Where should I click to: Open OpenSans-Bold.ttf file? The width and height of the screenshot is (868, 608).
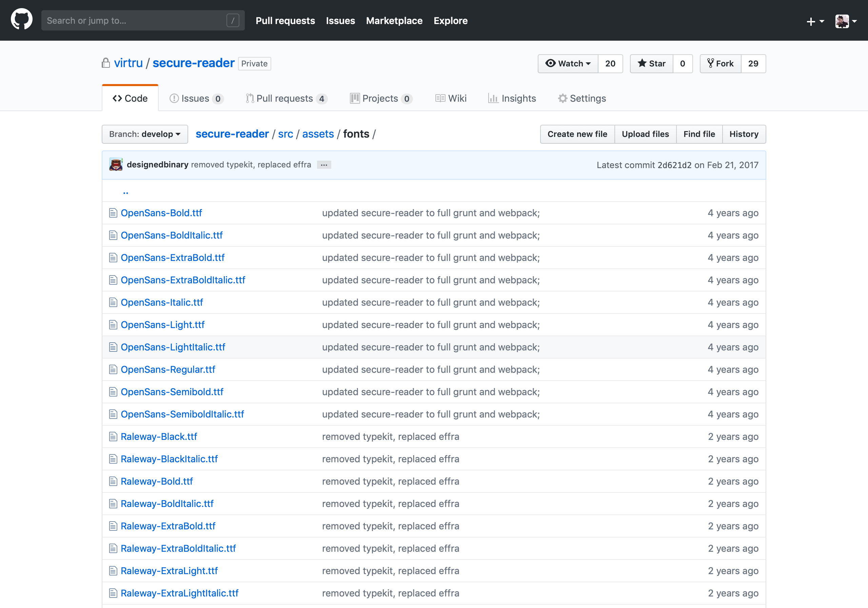click(161, 213)
